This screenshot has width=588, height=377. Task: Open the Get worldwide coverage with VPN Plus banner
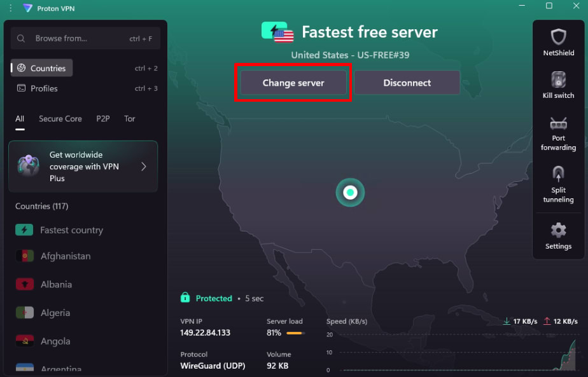point(83,167)
